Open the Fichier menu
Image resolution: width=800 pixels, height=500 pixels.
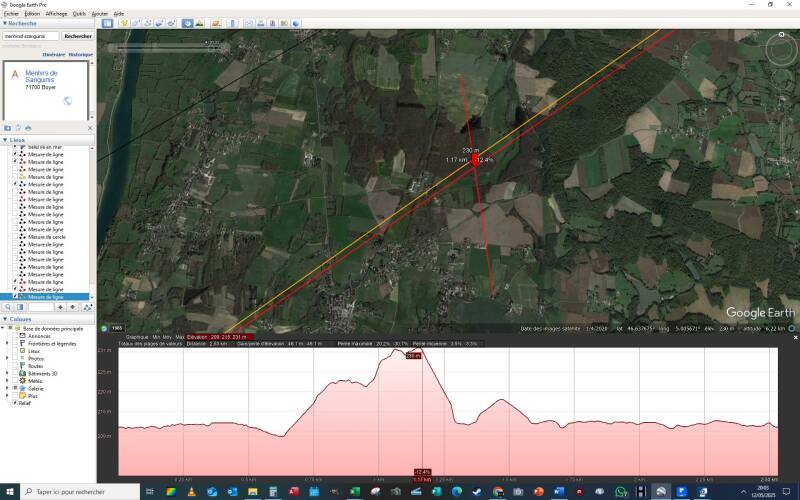pyautogui.click(x=11, y=14)
